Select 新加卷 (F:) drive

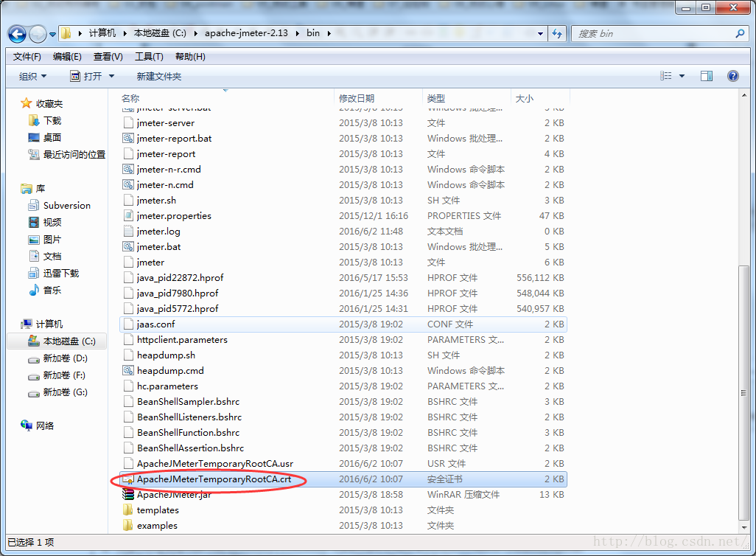[x=64, y=375]
